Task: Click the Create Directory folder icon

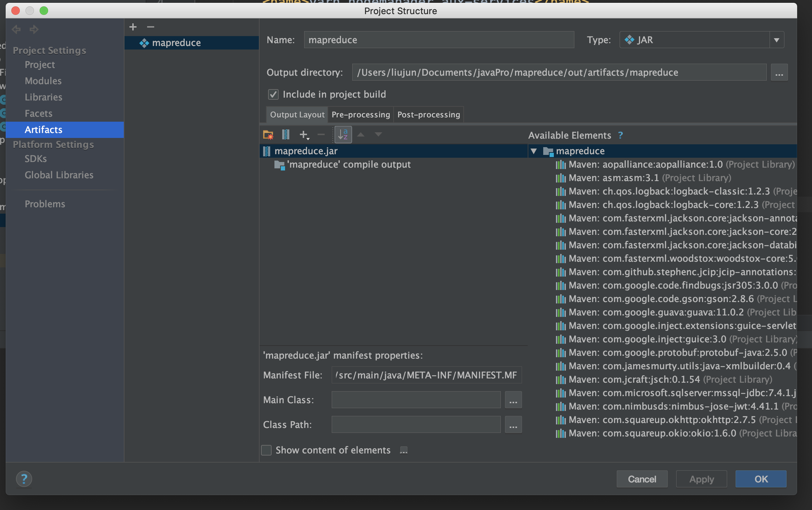Action: pos(268,135)
